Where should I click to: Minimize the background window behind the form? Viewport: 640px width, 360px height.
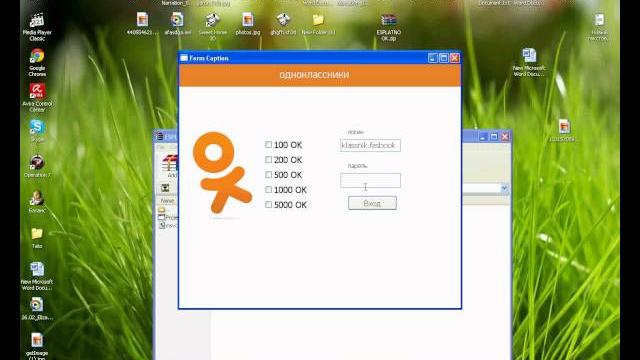tap(483, 137)
